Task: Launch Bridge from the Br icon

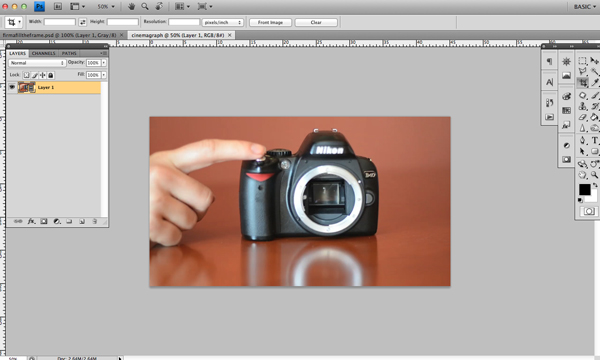Action: [57, 7]
